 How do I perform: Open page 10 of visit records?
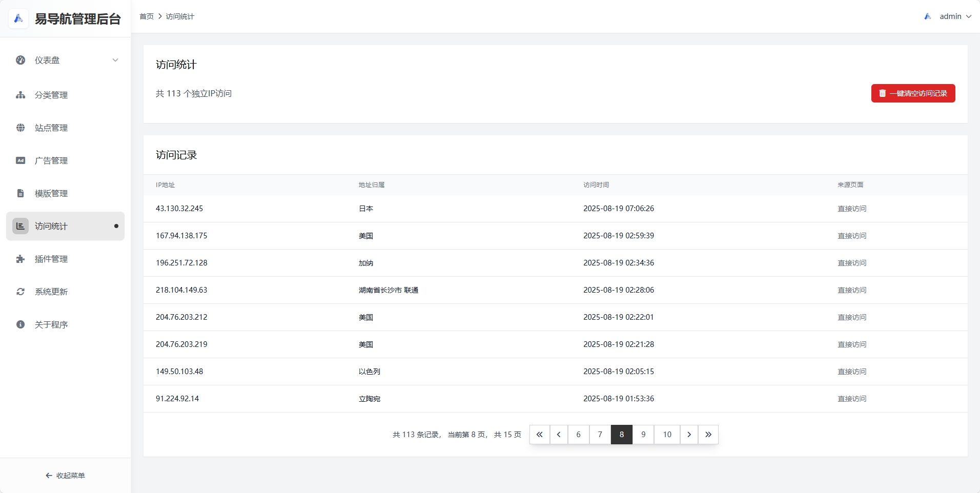(667, 434)
